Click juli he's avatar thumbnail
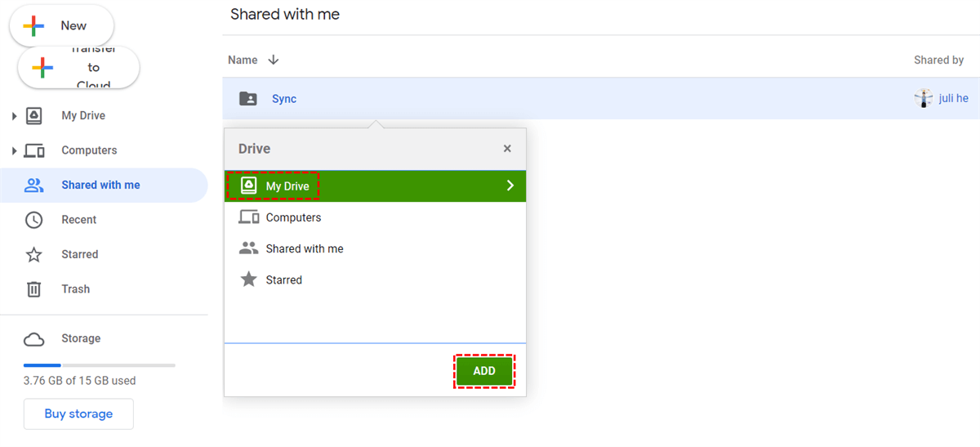This screenshot has height=447, width=980. pos(924,99)
